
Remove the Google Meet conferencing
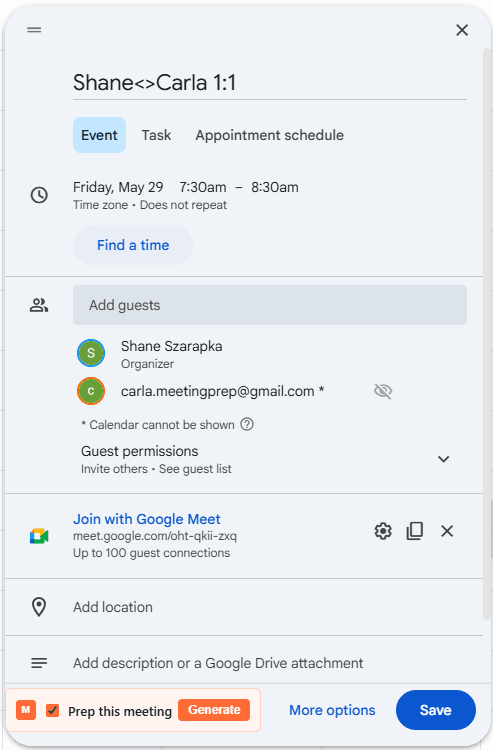point(447,531)
